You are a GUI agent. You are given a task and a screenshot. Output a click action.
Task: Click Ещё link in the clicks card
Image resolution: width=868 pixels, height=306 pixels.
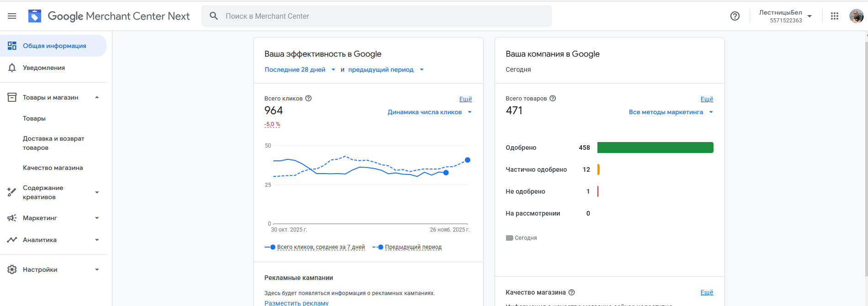(465, 99)
